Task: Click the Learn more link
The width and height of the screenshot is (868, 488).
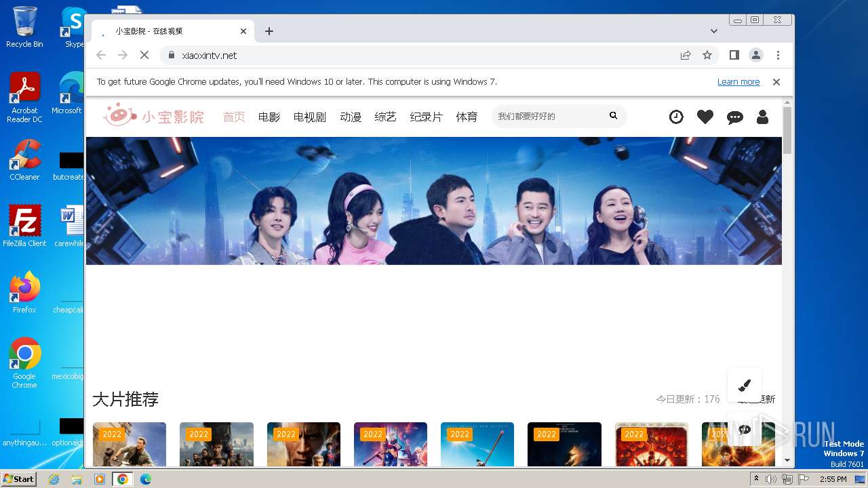Action: coord(738,82)
